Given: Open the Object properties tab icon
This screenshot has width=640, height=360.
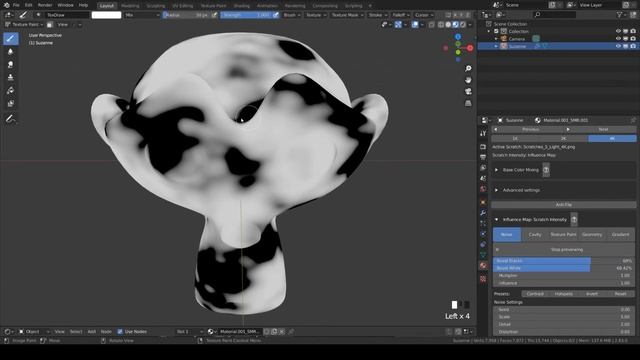Looking at the screenshot, I should pyautogui.click(x=483, y=202).
